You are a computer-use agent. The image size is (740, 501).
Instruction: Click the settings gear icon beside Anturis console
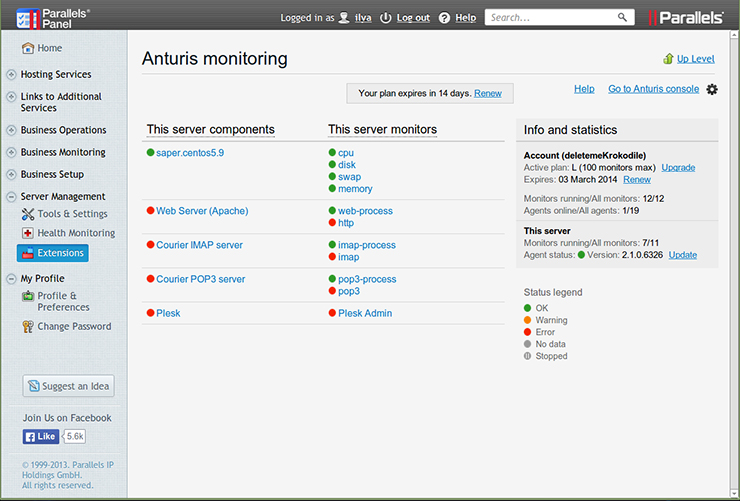pos(712,90)
